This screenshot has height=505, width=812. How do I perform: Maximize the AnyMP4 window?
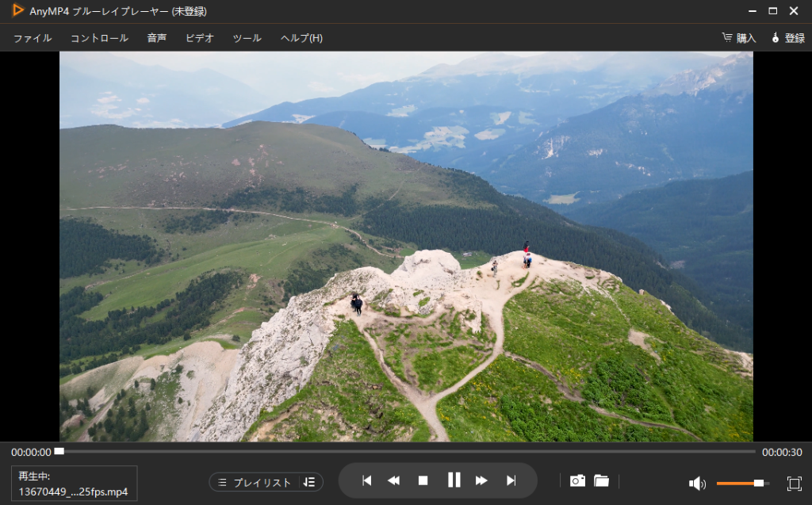[x=772, y=11]
